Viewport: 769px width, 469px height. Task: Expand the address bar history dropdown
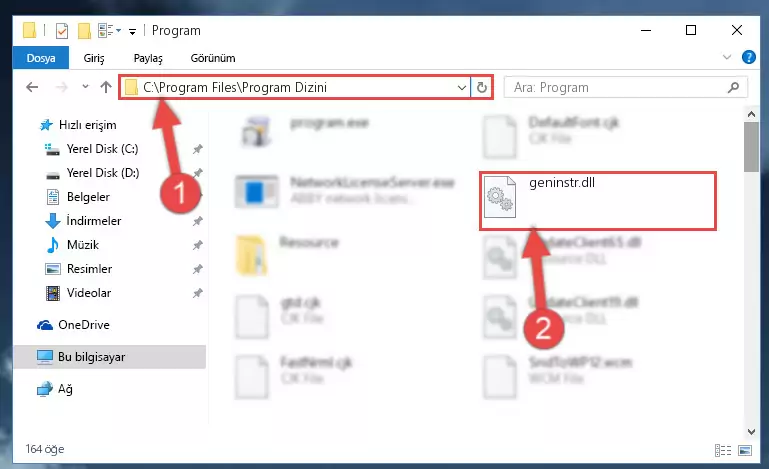pyautogui.click(x=461, y=87)
